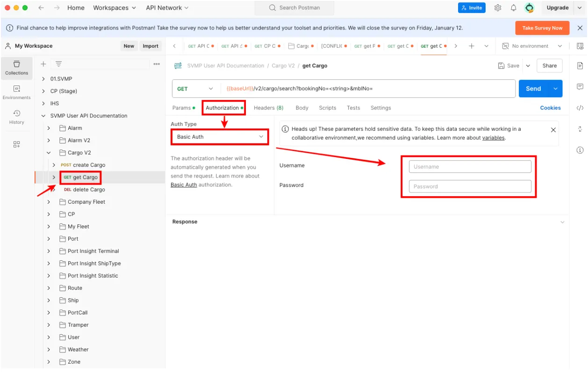Switch to the Body tab
The width and height of the screenshot is (588, 372).
pyautogui.click(x=302, y=108)
